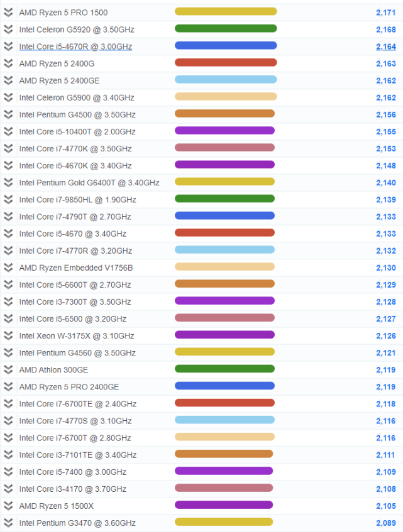The image size is (403, 532).
Task: Expand the Intel Pentium G4500 row chevron
Action: pos(8,115)
